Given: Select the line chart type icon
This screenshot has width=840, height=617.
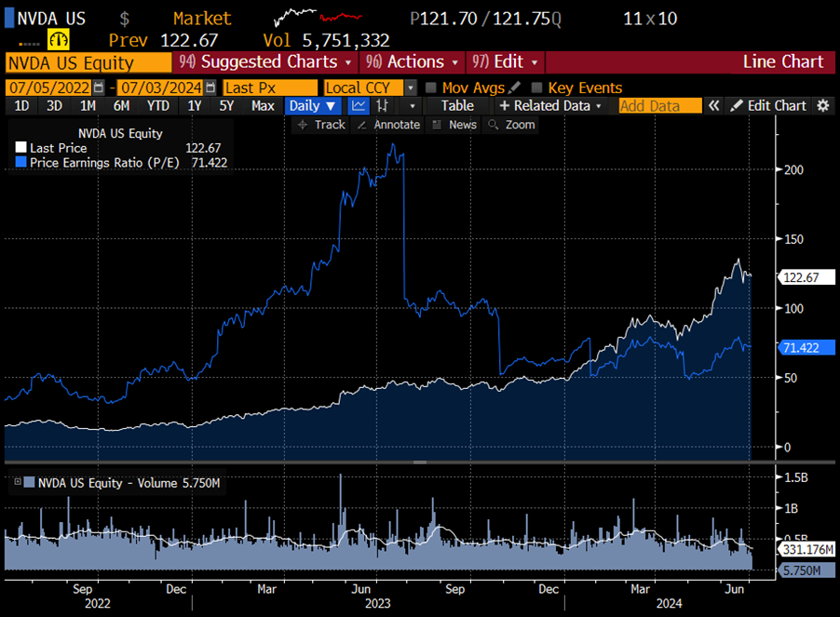Looking at the screenshot, I should click(x=359, y=105).
